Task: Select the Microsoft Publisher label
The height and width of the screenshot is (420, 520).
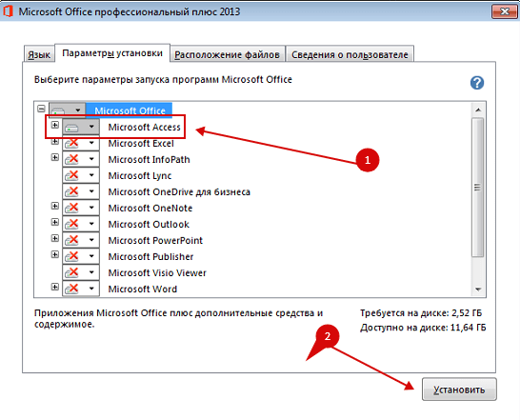Action: click(150, 257)
